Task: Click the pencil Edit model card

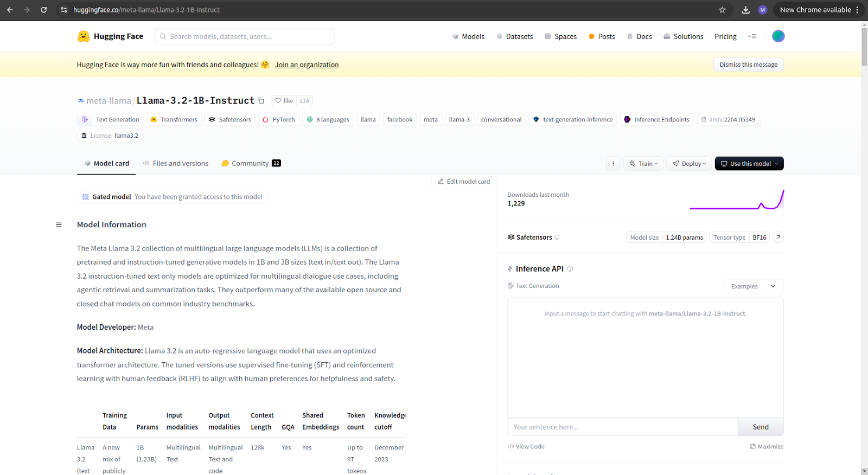Action: coord(464,182)
